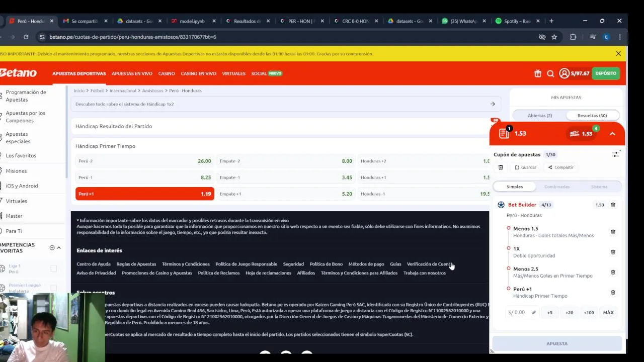Open Misiones sidebar link

[x=16, y=171]
